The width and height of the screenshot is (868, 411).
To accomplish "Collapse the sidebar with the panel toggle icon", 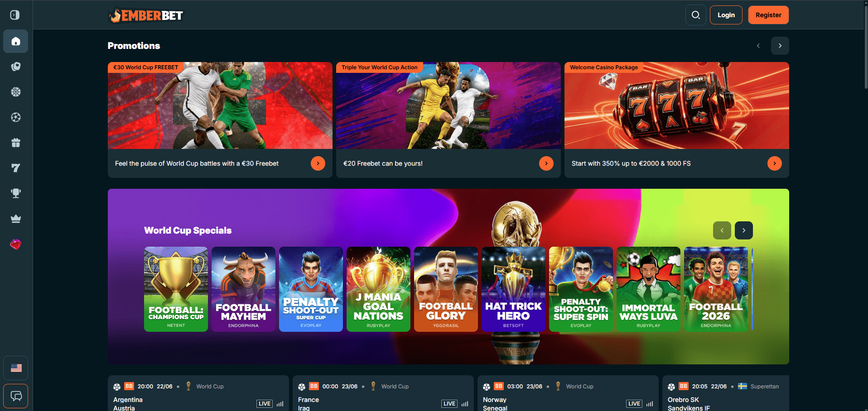I will coord(15,15).
